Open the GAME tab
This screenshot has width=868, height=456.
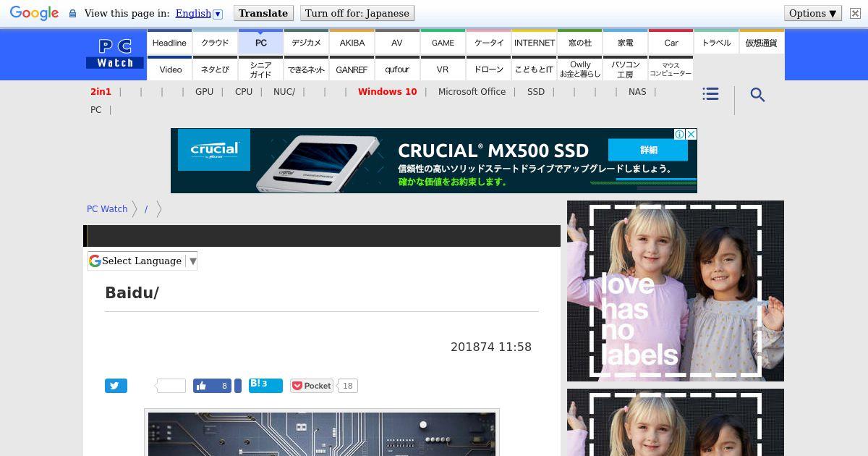coord(443,42)
